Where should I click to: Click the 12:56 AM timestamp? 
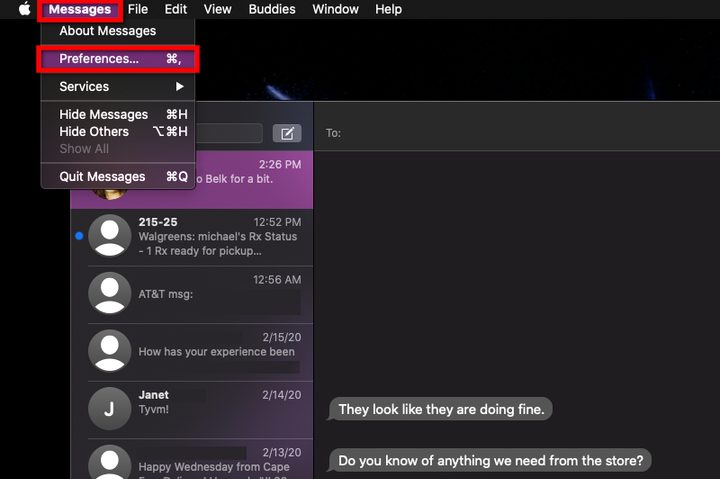277,280
